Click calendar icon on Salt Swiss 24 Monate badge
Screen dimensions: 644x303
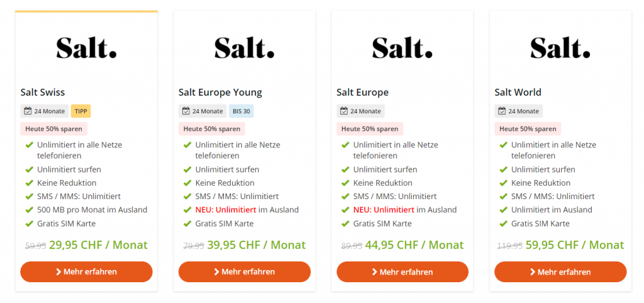[28, 111]
